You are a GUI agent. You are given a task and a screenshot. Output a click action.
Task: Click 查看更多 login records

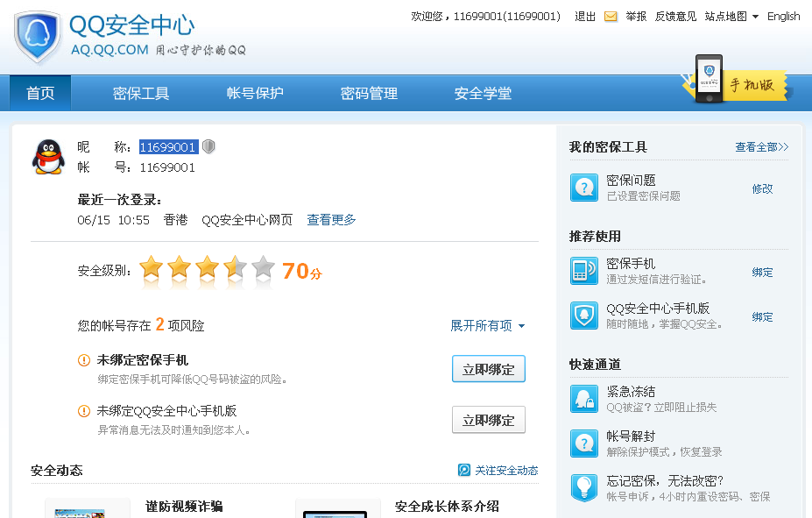(x=331, y=220)
